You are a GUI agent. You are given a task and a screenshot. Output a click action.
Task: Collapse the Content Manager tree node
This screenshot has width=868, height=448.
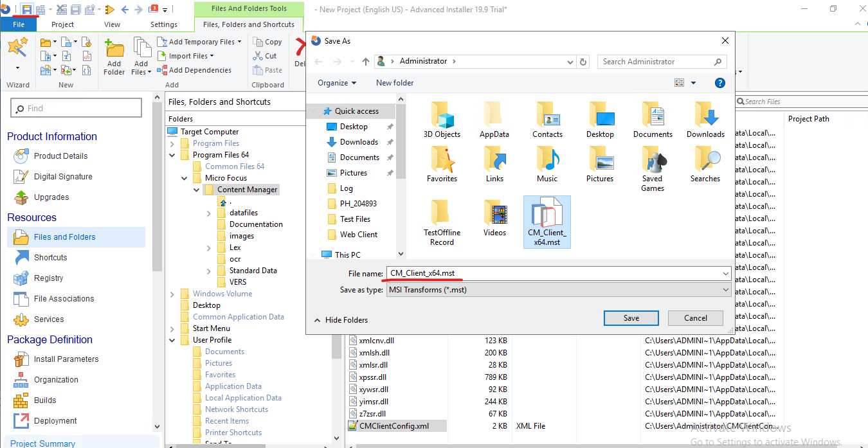click(197, 189)
